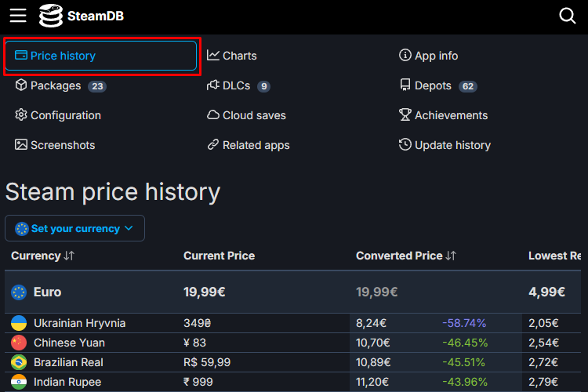
Task: View the Update history tab
Action: pyautogui.click(x=445, y=145)
